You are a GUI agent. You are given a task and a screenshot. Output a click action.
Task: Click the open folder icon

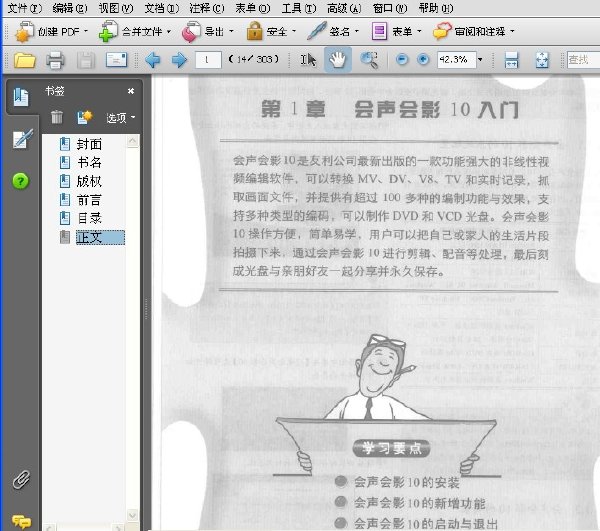pyautogui.click(x=24, y=60)
